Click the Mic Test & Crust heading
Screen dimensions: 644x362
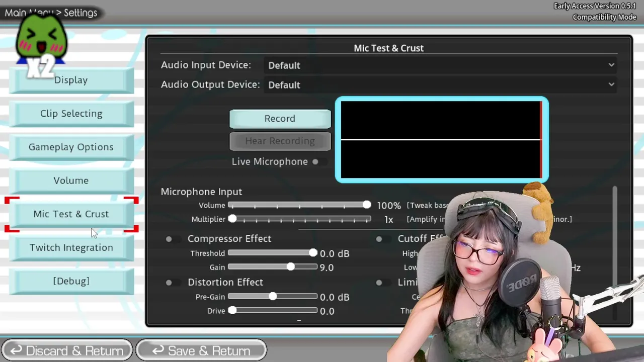point(389,48)
